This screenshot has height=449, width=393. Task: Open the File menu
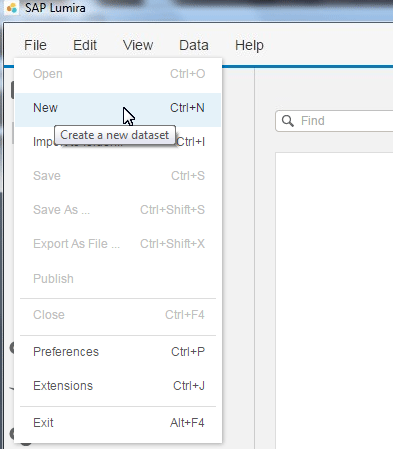[x=35, y=45]
